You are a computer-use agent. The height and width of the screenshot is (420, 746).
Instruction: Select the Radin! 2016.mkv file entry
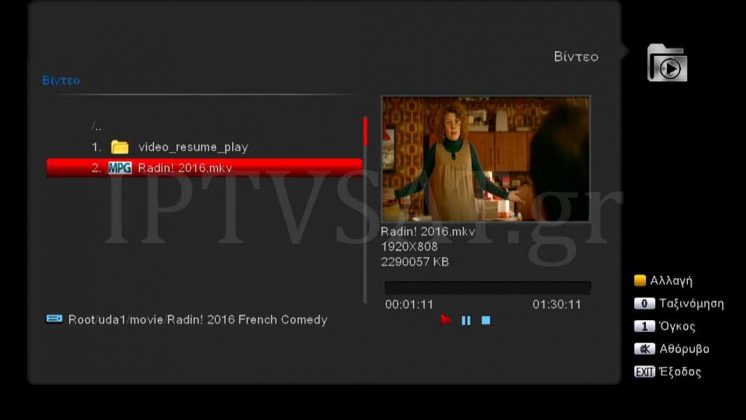205,168
